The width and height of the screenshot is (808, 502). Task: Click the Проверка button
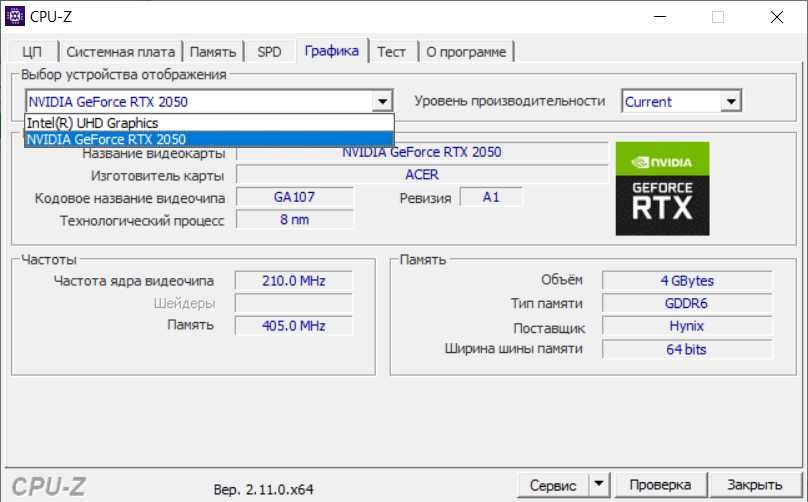[660, 485]
